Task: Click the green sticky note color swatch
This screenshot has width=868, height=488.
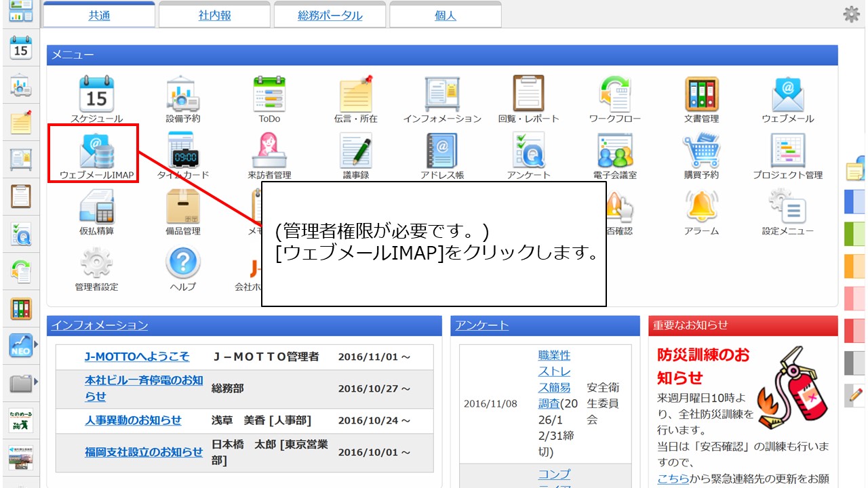Action: point(854,233)
